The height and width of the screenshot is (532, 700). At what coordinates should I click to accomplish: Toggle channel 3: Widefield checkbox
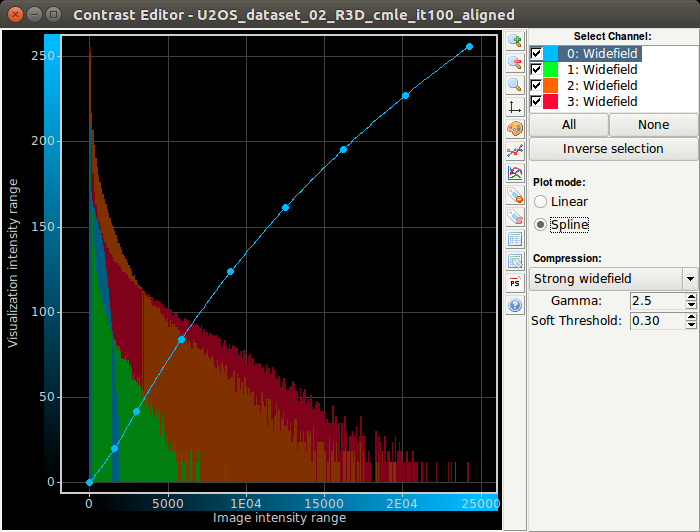coord(537,102)
